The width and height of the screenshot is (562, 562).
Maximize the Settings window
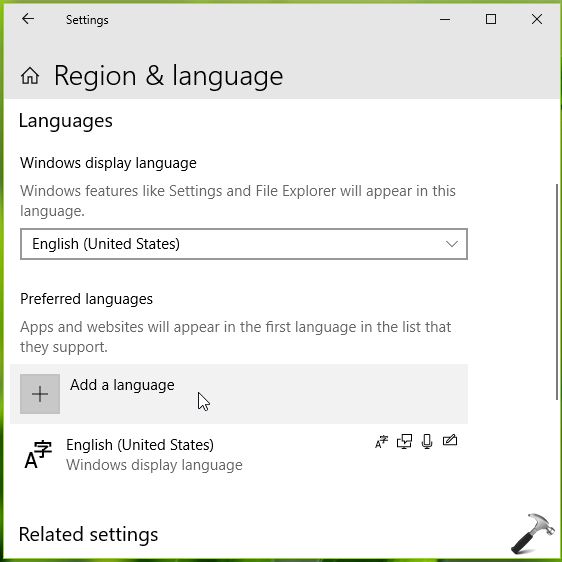click(491, 19)
